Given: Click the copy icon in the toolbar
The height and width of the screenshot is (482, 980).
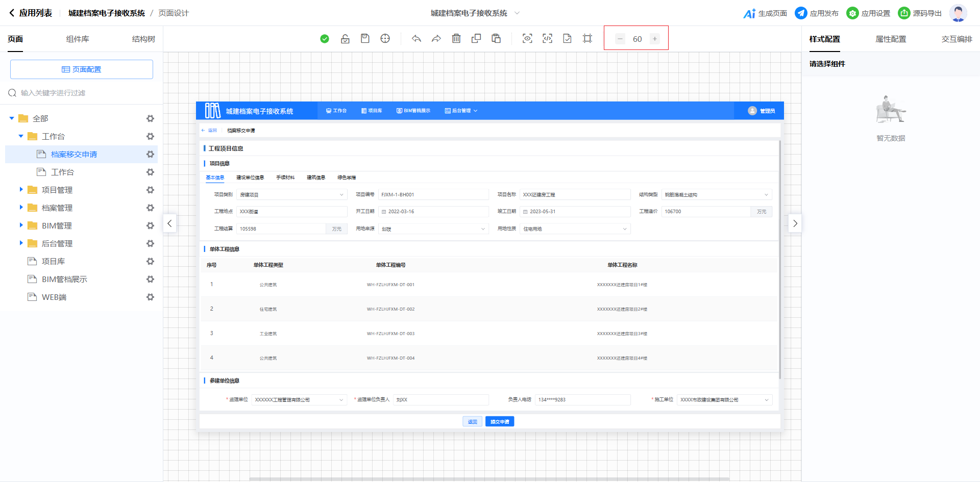Looking at the screenshot, I should tap(476, 39).
